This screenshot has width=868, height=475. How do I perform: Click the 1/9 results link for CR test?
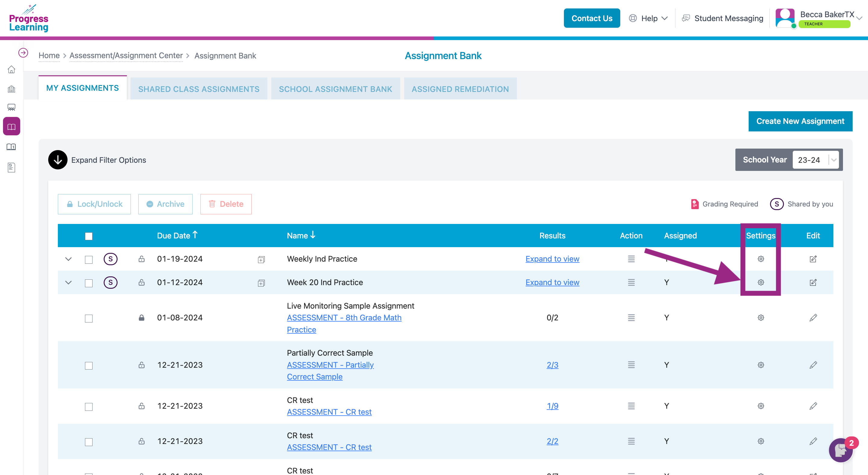click(552, 406)
